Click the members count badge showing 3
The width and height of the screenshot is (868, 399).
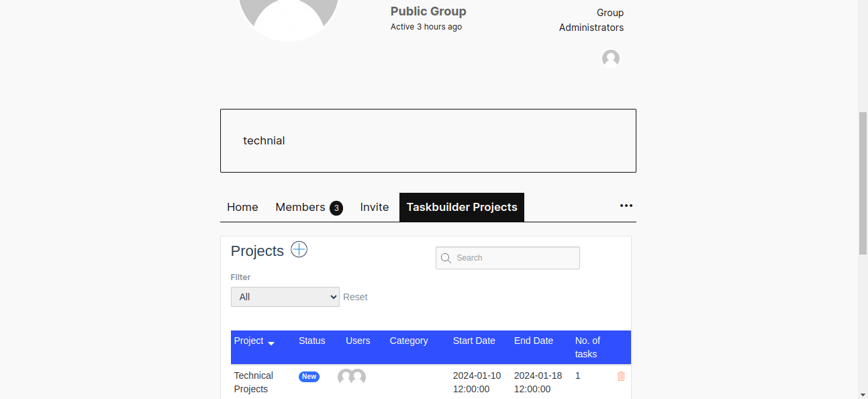click(336, 208)
